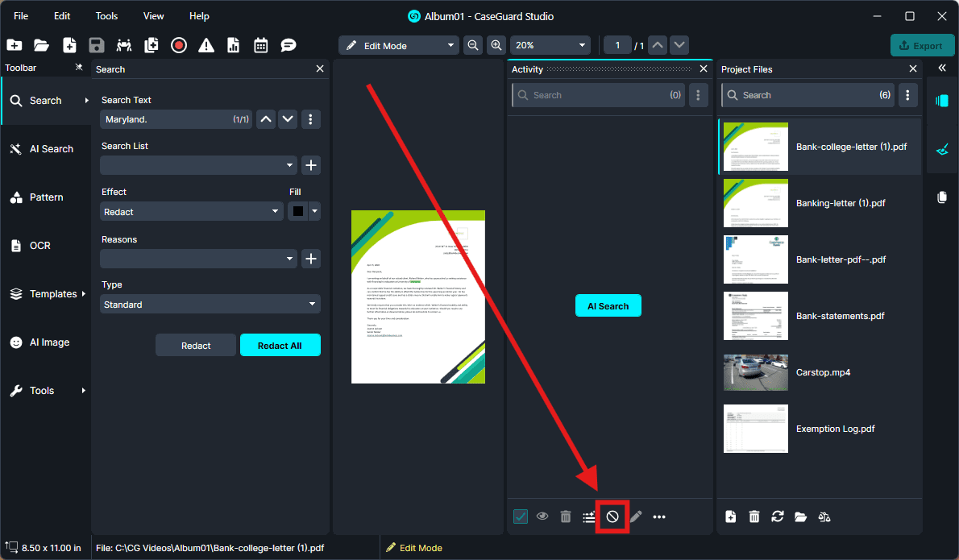Click the warning triangle icon
The image size is (959, 560).
tap(206, 45)
